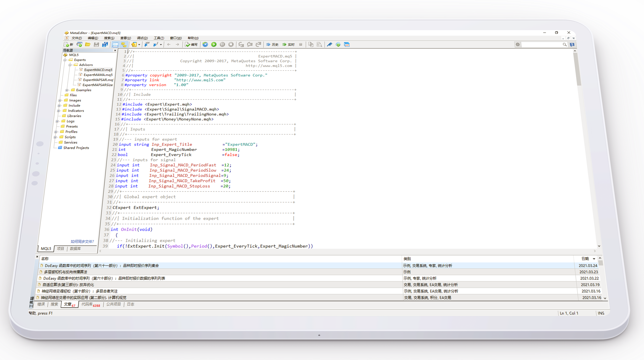The height and width of the screenshot is (360, 644).
Task: Click the code Styler comb icon
Action: 329,44
